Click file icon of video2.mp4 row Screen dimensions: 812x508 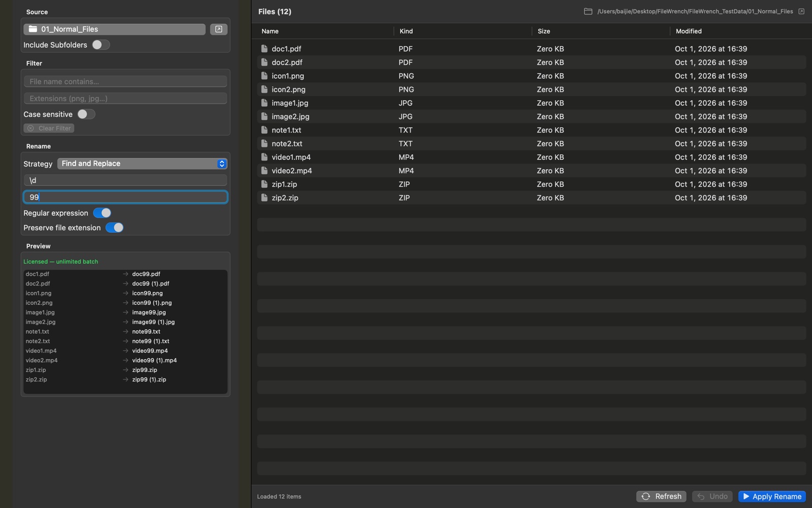click(x=264, y=171)
